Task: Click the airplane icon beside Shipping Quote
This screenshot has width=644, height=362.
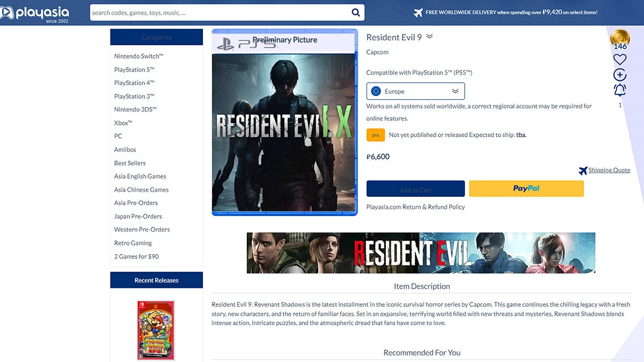Action: (x=583, y=171)
